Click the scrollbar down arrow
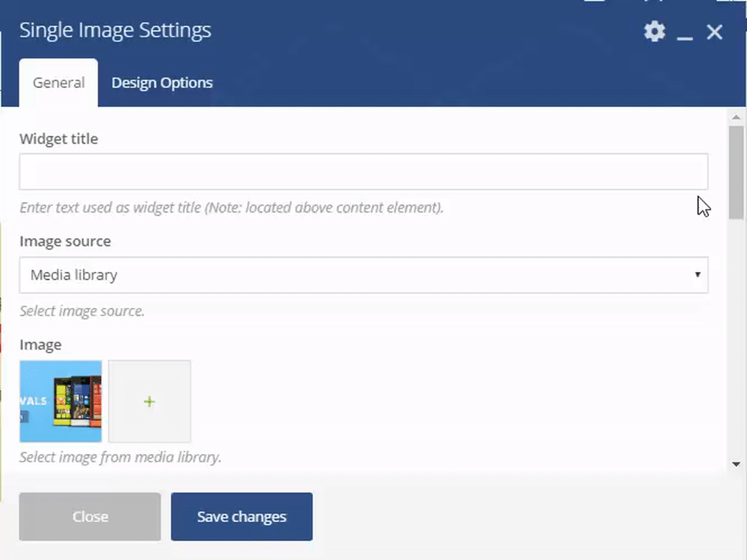 click(x=736, y=464)
